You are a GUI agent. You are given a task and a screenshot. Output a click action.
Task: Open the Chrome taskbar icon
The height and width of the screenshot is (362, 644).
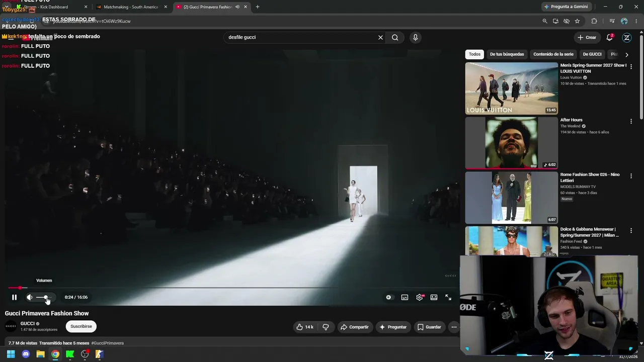tap(55, 354)
